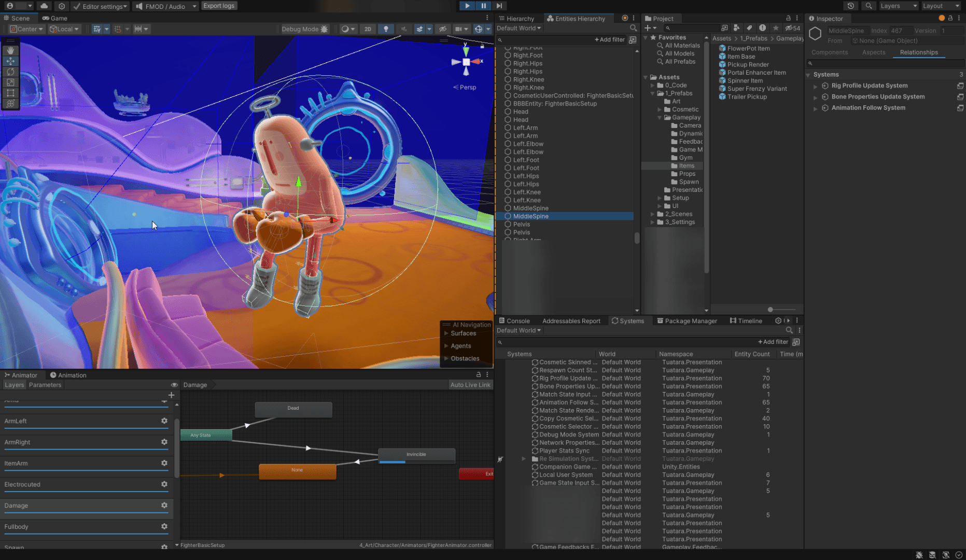Viewport: 966px width, 560px height.
Task: Adjust the Project icon size slider
Action: click(x=771, y=310)
